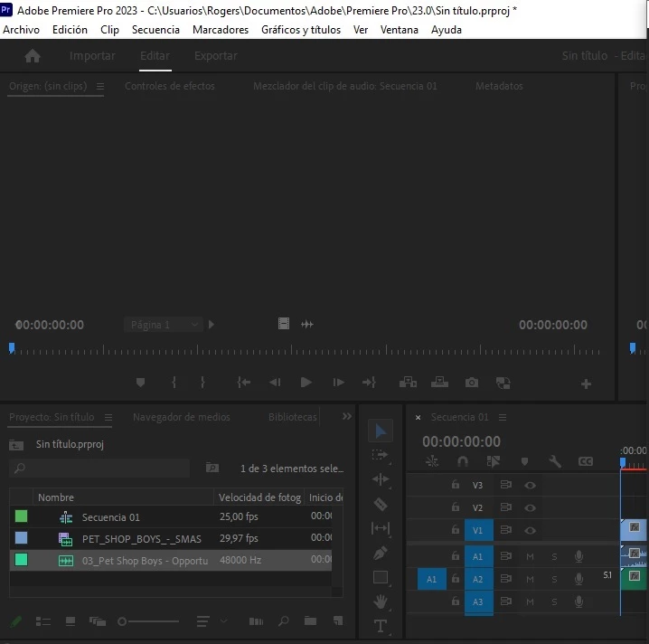Open the Source monitor button editor plus

pos(586,384)
